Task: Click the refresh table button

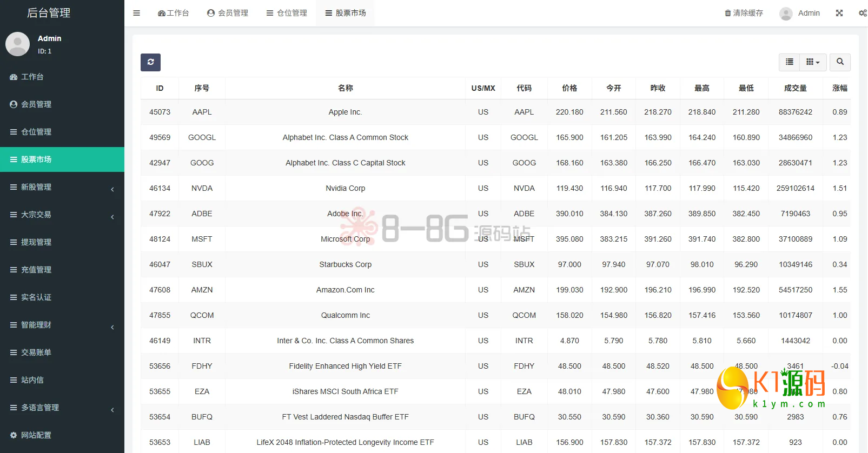Action: coord(150,62)
